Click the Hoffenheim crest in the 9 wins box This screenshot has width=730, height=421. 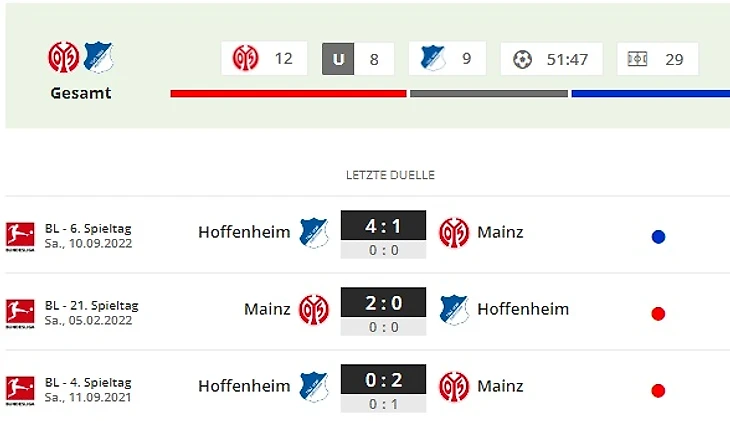pyautogui.click(x=433, y=58)
